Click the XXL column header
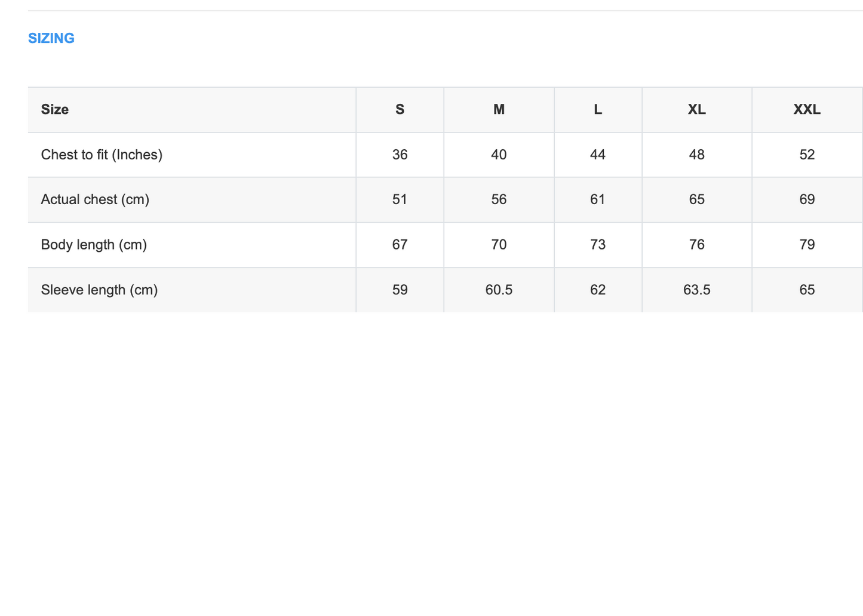 tap(807, 110)
